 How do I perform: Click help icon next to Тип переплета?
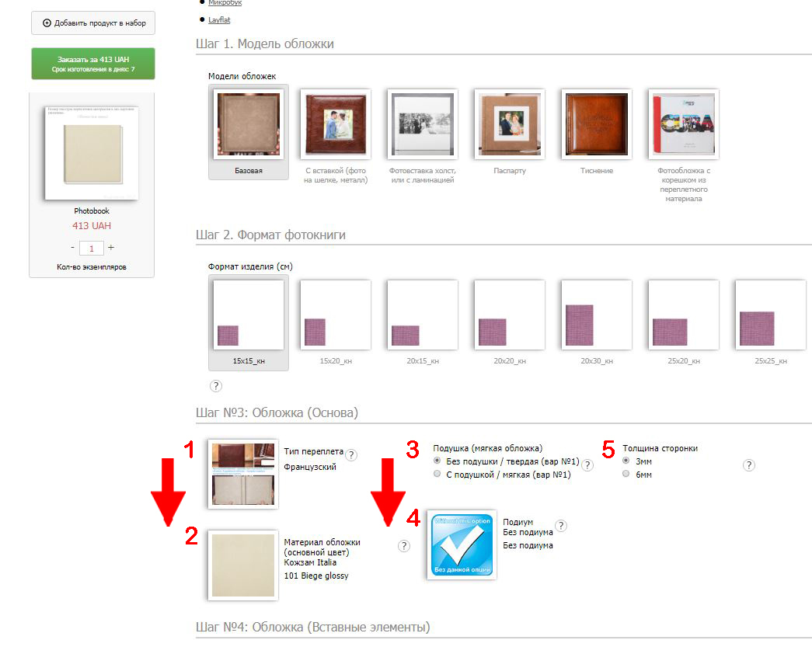point(351,455)
